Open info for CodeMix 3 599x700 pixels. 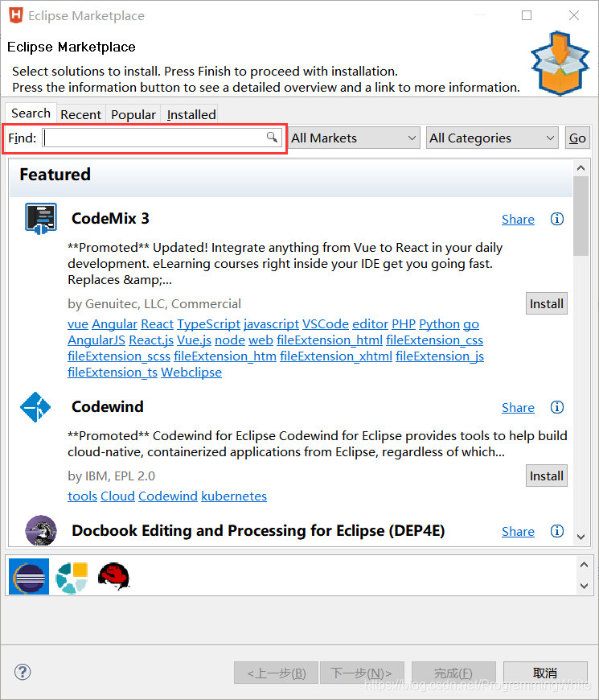pyautogui.click(x=556, y=219)
